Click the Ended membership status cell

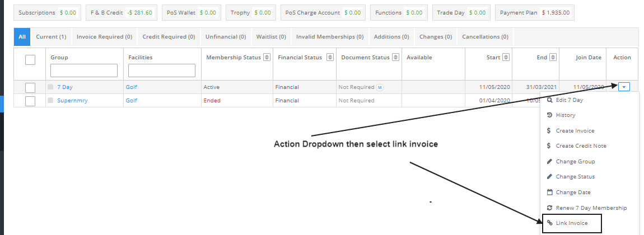tap(237, 101)
